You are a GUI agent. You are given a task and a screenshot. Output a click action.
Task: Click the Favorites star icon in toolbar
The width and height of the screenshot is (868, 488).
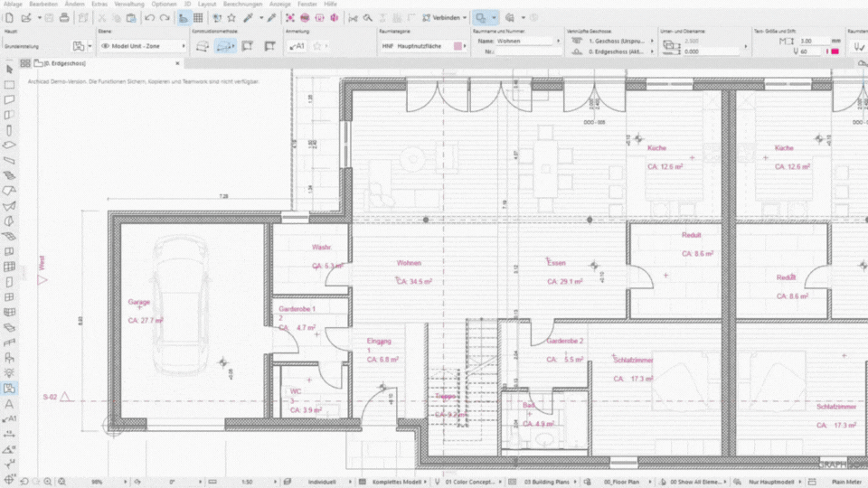point(231,18)
